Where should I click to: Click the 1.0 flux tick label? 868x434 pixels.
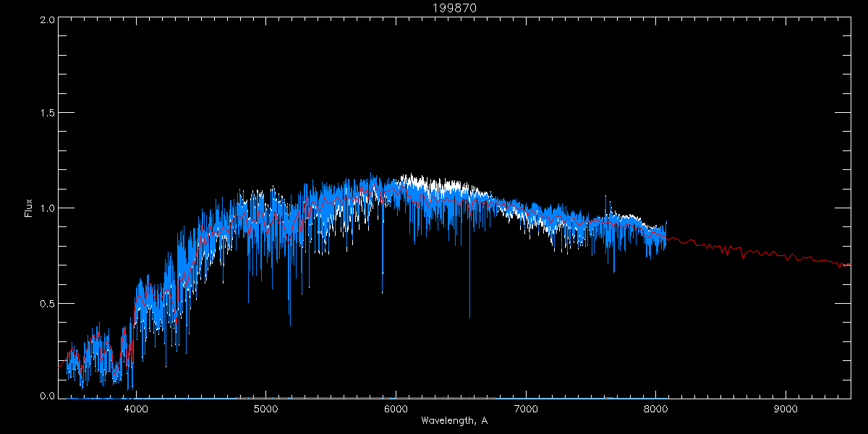click(x=48, y=208)
